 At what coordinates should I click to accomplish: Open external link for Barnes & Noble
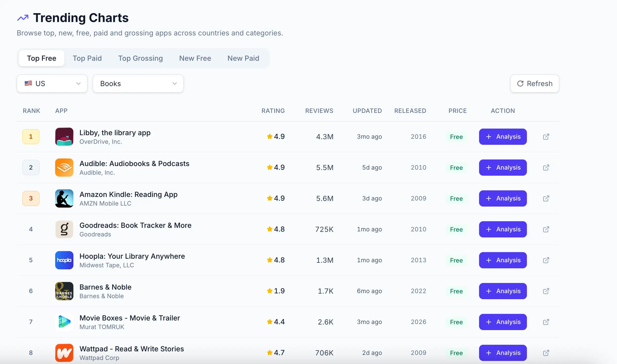coord(546,291)
